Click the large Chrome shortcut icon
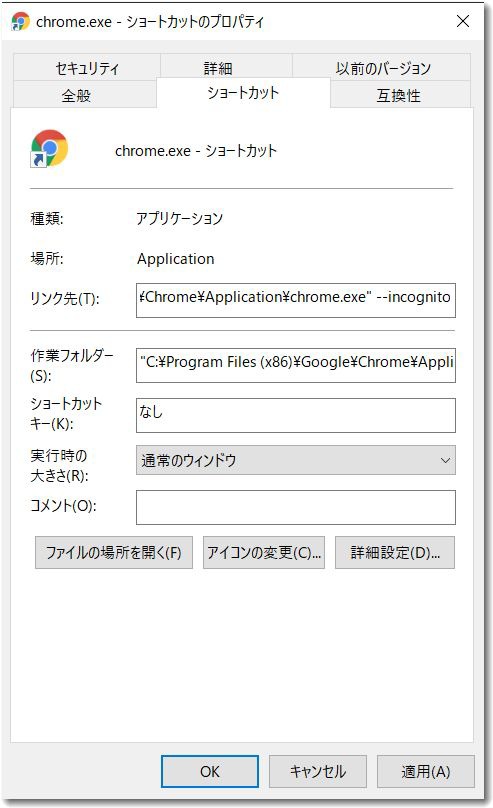Viewport: 493px width, 808px height. 49,148
